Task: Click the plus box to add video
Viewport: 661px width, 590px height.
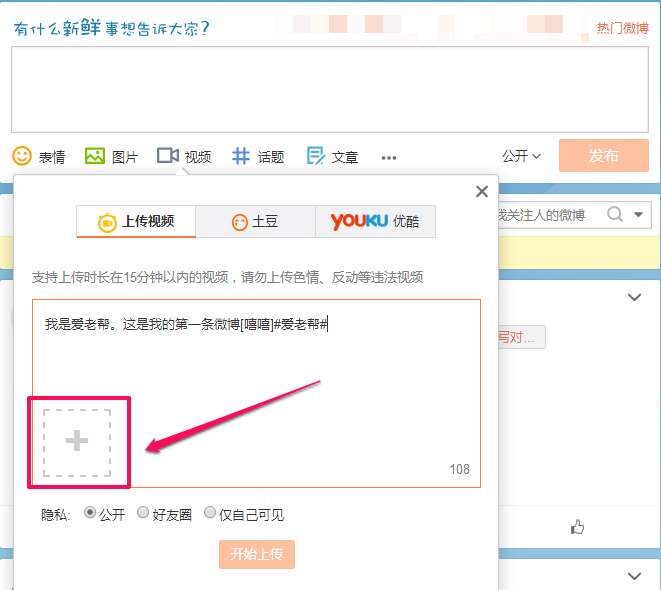Action: [x=78, y=441]
